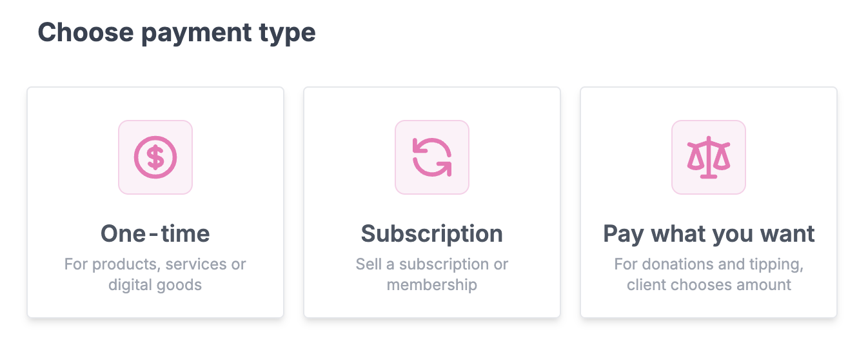Select the Pay what you want card
The width and height of the screenshot is (868, 352).
(x=709, y=202)
